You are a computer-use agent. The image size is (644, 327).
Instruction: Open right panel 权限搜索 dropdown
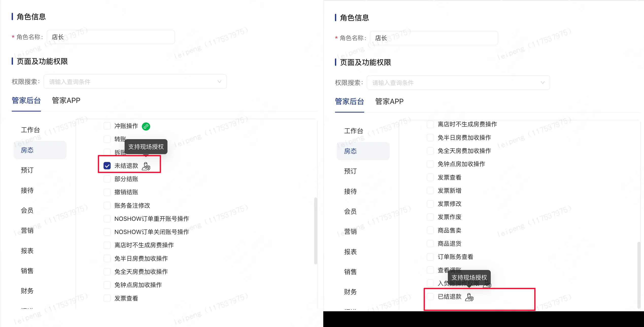(459, 83)
